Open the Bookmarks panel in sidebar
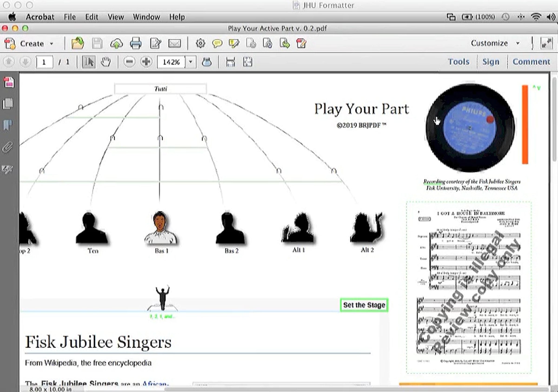 coord(8,125)
